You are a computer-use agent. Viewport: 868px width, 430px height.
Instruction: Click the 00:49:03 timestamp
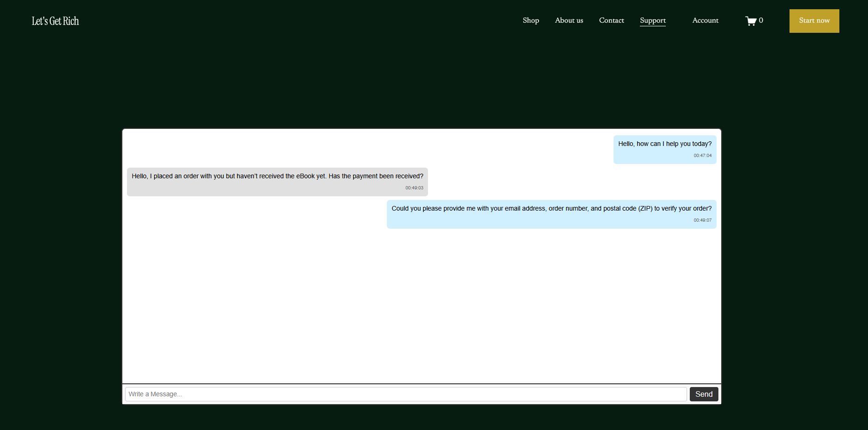click(x=414, y=188)
